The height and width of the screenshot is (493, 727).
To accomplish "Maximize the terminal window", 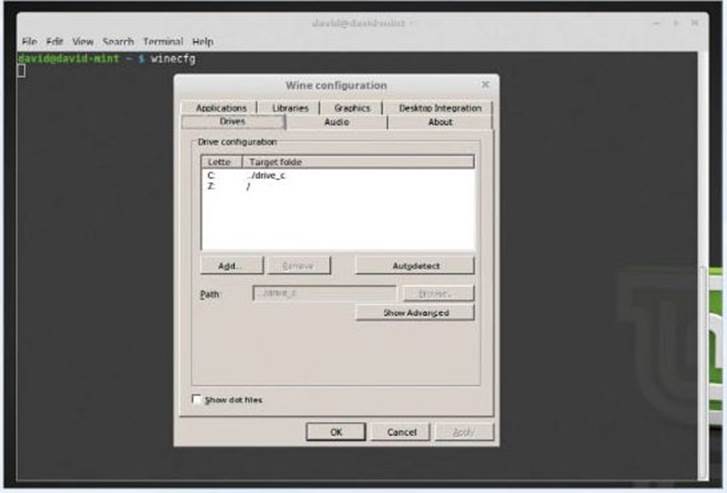I will coord(676,23).
